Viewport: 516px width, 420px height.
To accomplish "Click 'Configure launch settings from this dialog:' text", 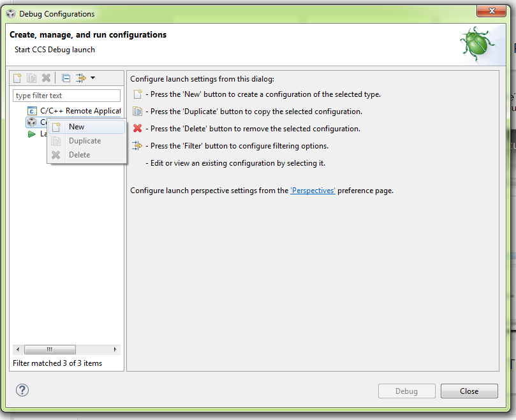I will 202,79.
